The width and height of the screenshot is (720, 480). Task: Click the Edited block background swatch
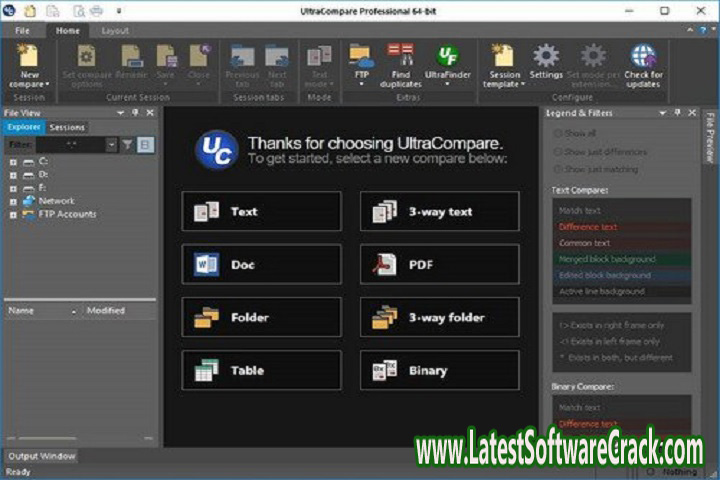pos(622,275)
